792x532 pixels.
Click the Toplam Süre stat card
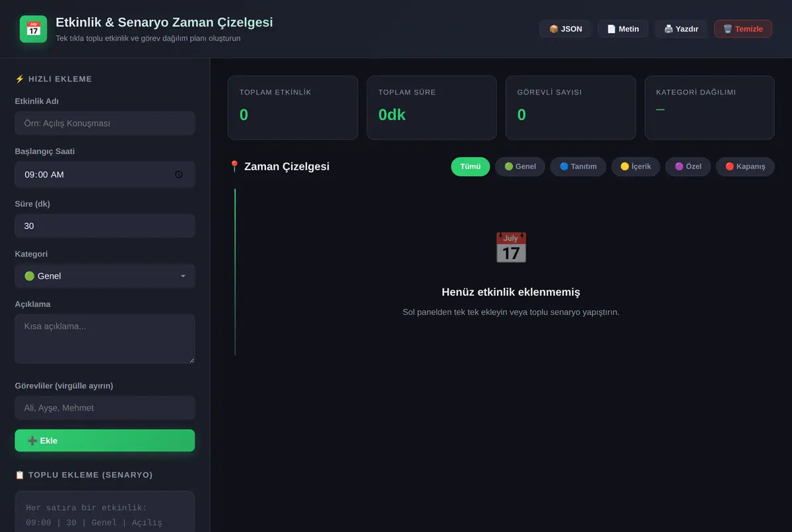(x=432, y=108)
